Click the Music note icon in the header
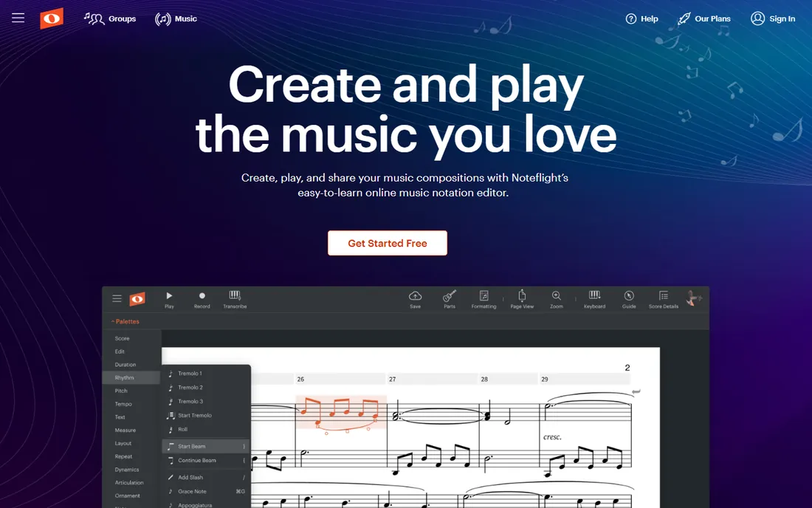The image size is (812, 508). pyautogui.click(x=162, y=19)
